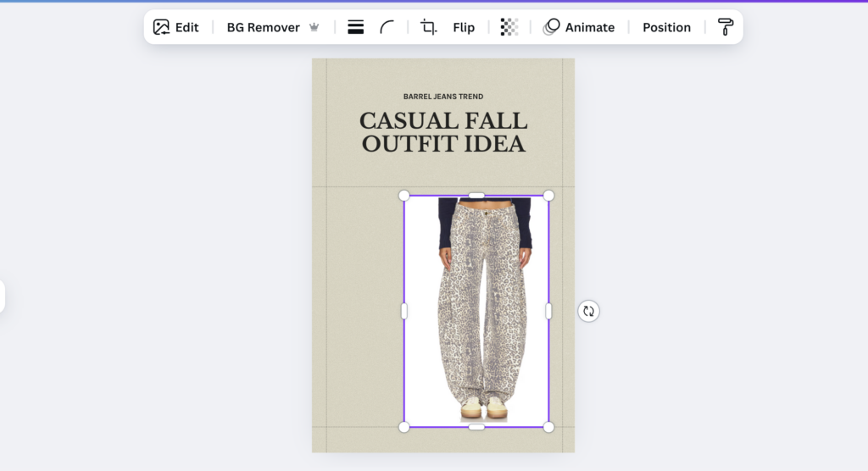Click the right edge crop handle
Image resolution: width=868 pixels, height=471 pixels.
pyautogui.click(x=548, y=311)
